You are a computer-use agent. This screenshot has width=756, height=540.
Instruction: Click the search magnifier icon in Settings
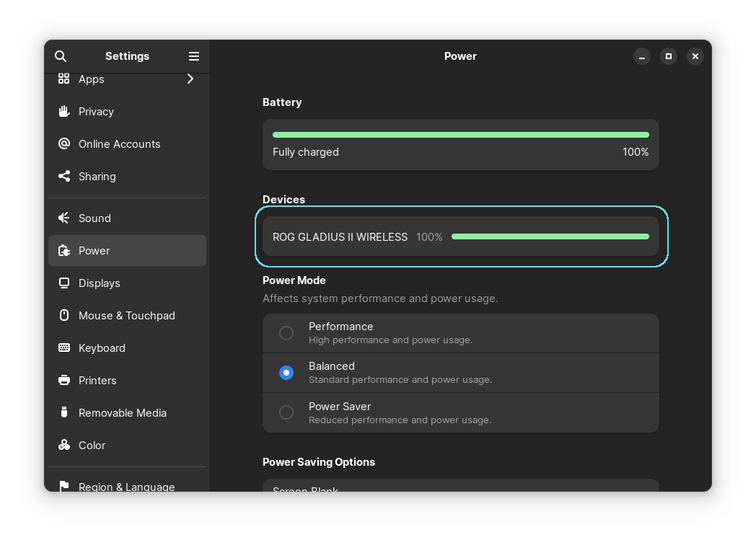(61, 56)
